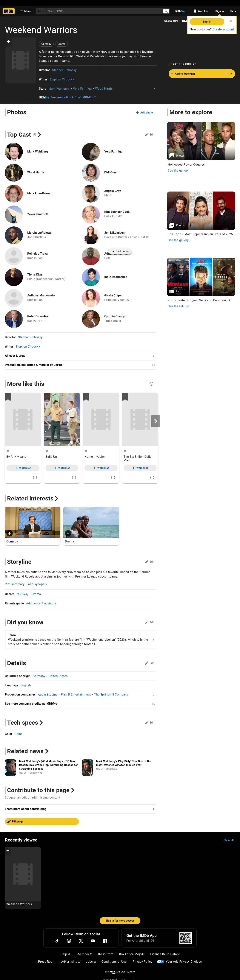Open IMDb YouTube social icon

coord(93,941)
